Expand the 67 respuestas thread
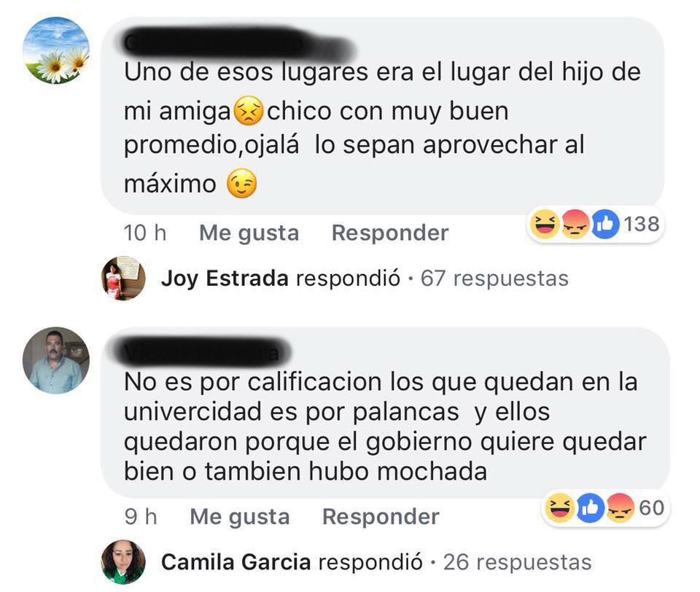Image resolution: width=700 pixels, height=592 pixels. point(494,279)
